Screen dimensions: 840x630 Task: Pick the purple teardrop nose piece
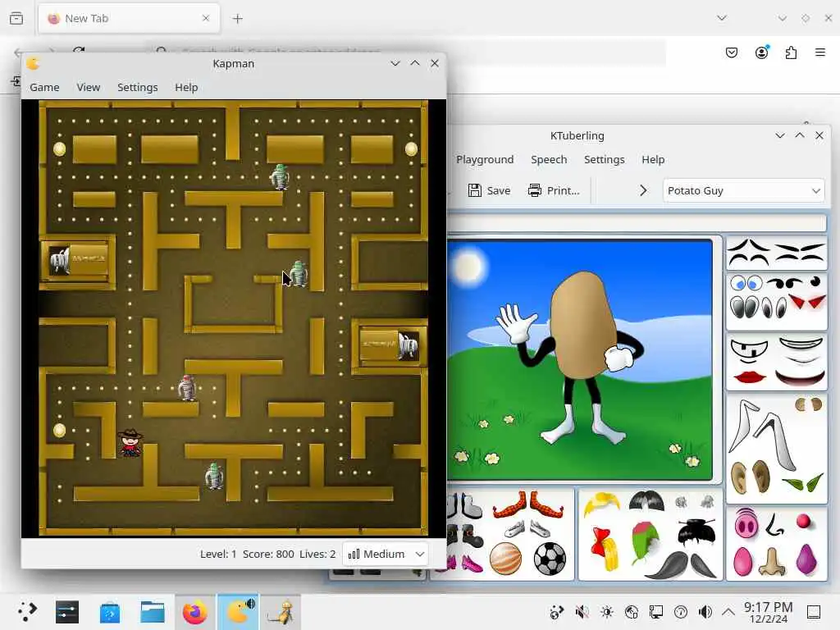(x=806, y=559)
